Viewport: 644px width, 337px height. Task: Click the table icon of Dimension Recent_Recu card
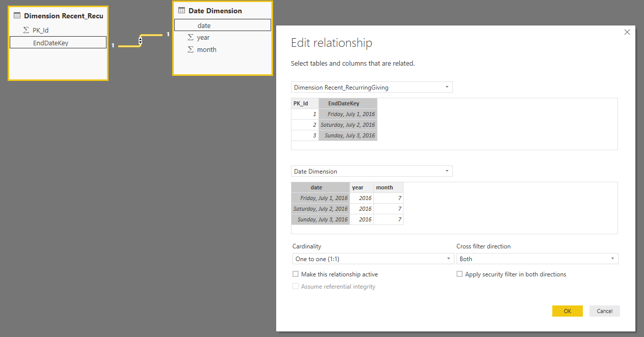click(x=17, y=16)
